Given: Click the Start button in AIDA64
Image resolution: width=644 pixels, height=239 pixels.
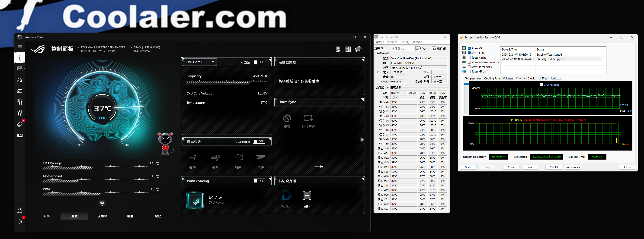Looking at the screenshot, I should coord(468,167).
